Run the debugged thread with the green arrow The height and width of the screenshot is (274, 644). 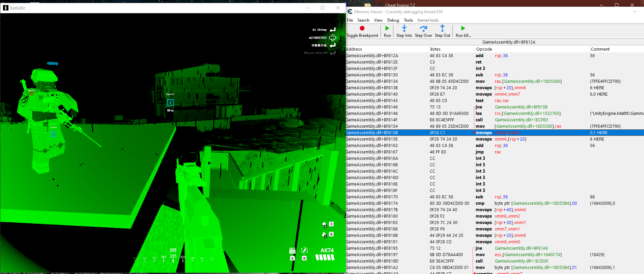click(x=387, y=31)
